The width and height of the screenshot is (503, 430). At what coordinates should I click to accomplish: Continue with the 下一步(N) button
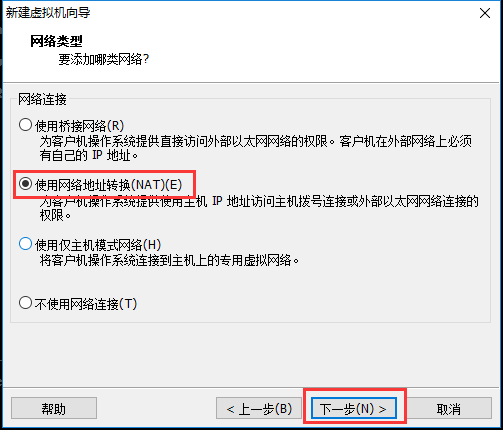coord(354,408)
